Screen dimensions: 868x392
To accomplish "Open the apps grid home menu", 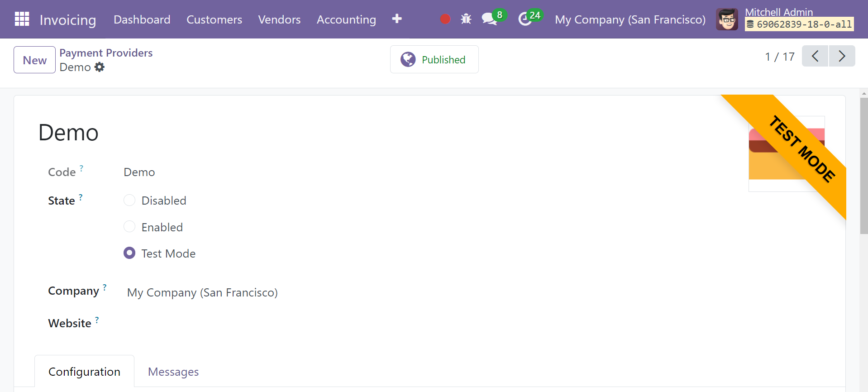I will pos(22,19).
